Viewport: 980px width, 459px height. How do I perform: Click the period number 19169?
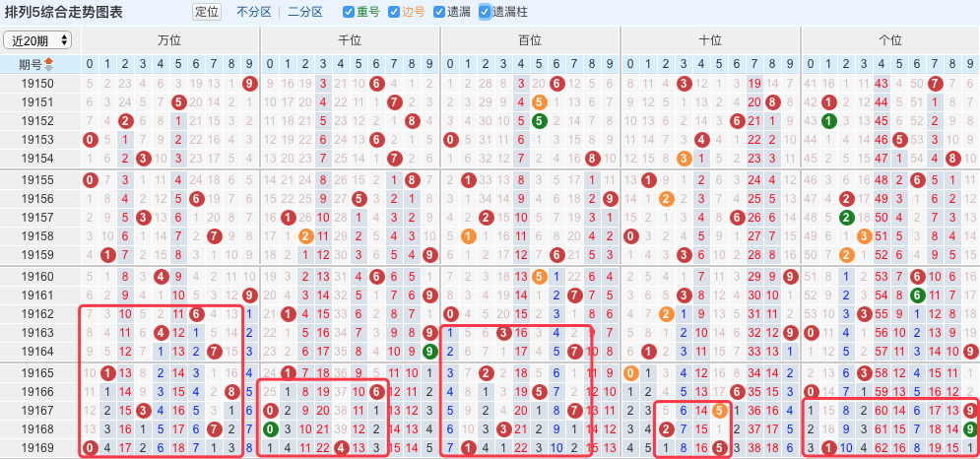[37, 448]
